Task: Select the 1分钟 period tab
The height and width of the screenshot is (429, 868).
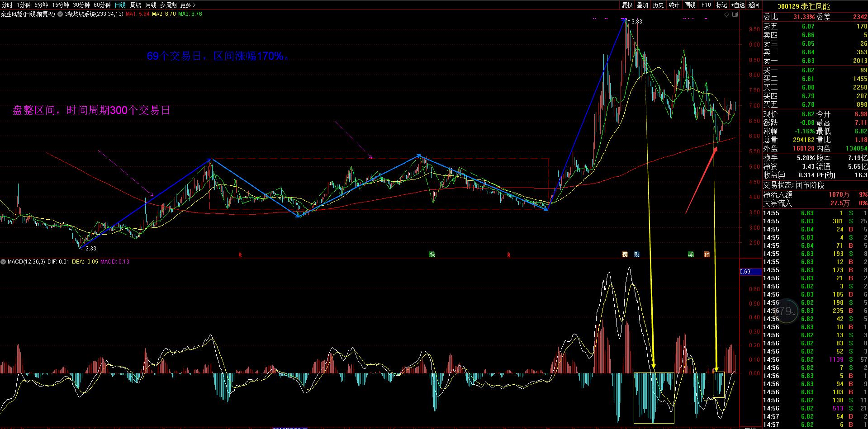Action: [24, 5]
